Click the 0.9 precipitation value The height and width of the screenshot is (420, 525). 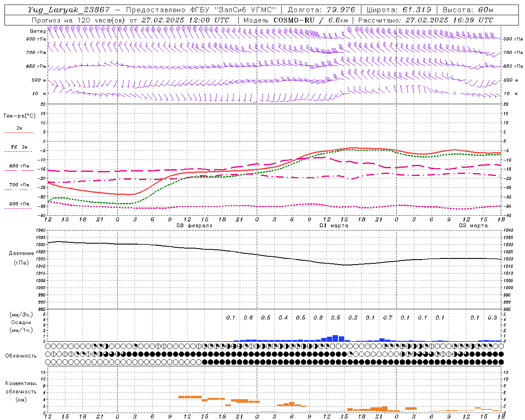click(318, 317)
